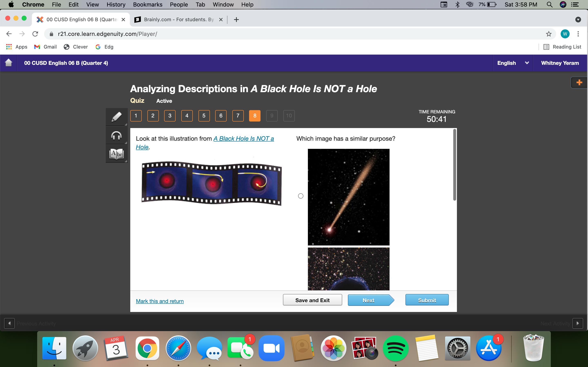This screenshot has height=367, width=588.
Task: Expand the English language dropdown
Action: point(512,63)
